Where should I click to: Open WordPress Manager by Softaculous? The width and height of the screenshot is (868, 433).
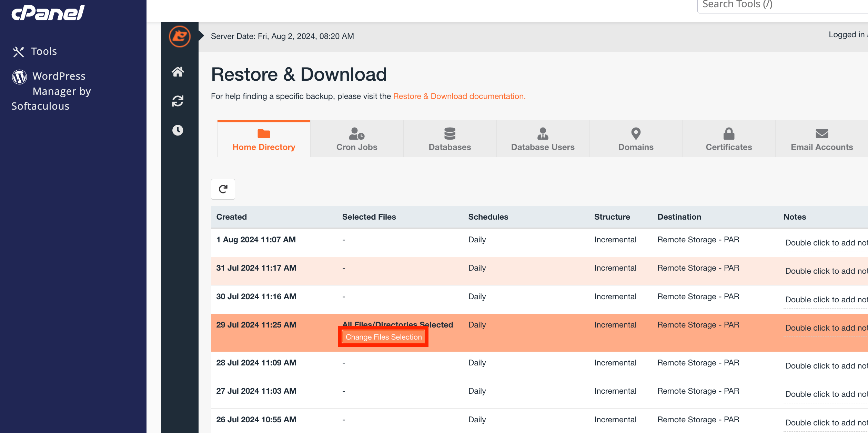point(52,91)
